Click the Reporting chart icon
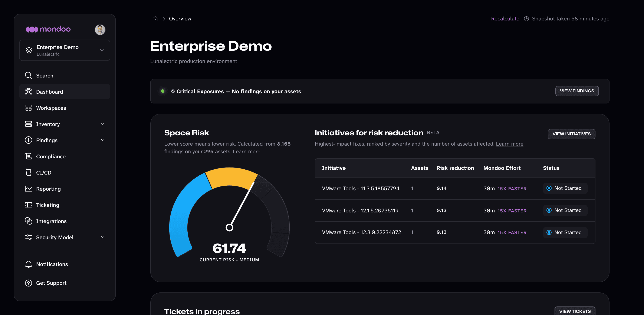Image resolution: width=644 pixels, height=315 pixels. pyautogui.click(x=29, y=189)
